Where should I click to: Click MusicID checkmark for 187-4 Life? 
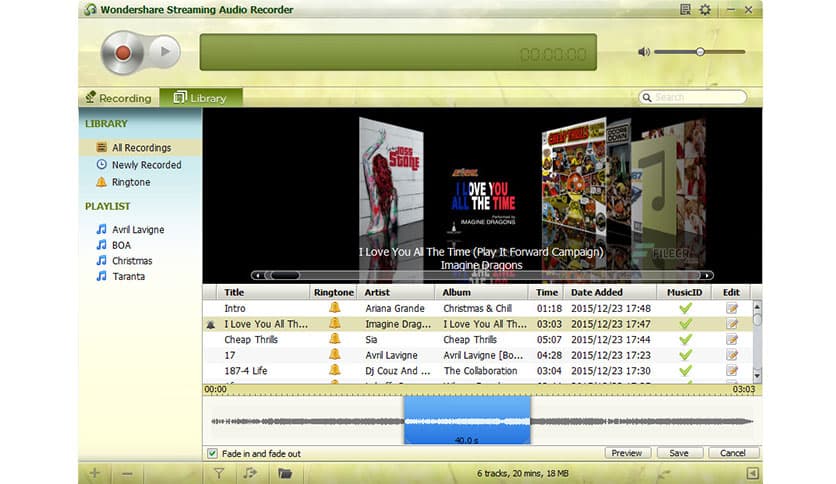(686, 370)
